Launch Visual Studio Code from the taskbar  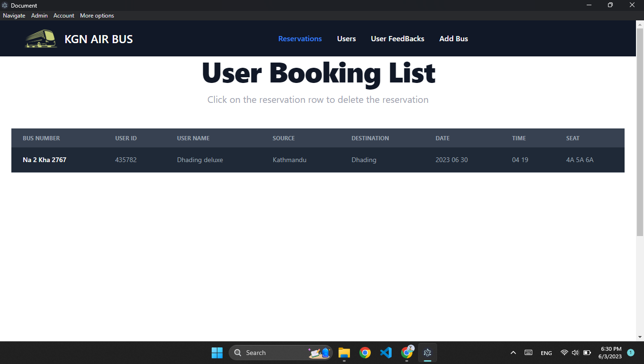click(386, 353)
